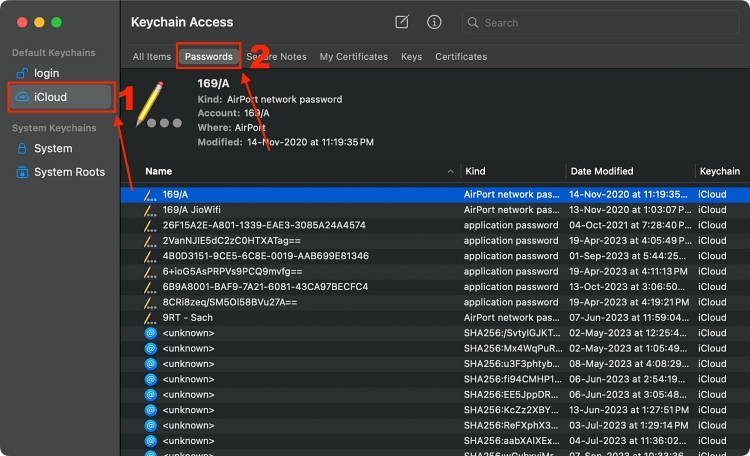Sort list by Kind column header

point(475,171)
